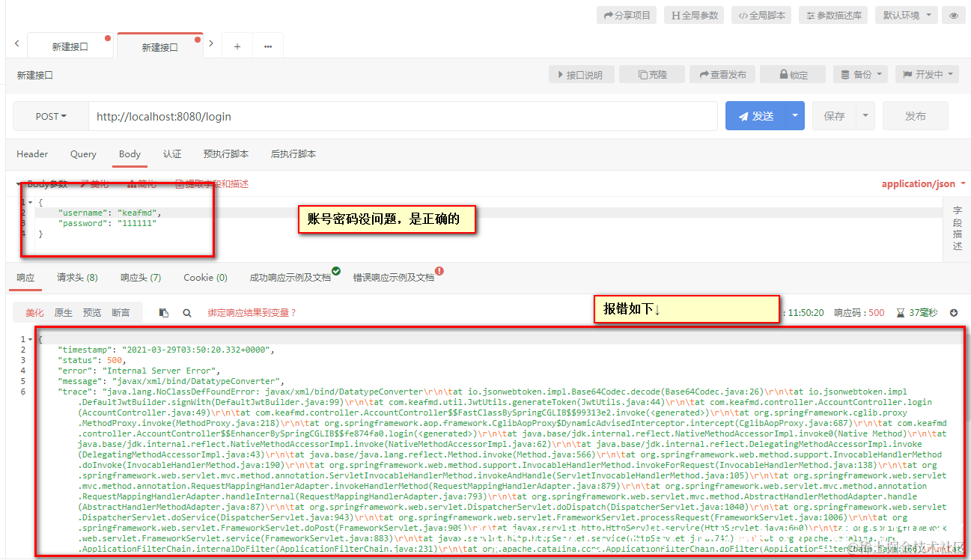Open the 备份 backup dropdown
Image resolution: width=971 pixels, height=560 pixels.
861,75
